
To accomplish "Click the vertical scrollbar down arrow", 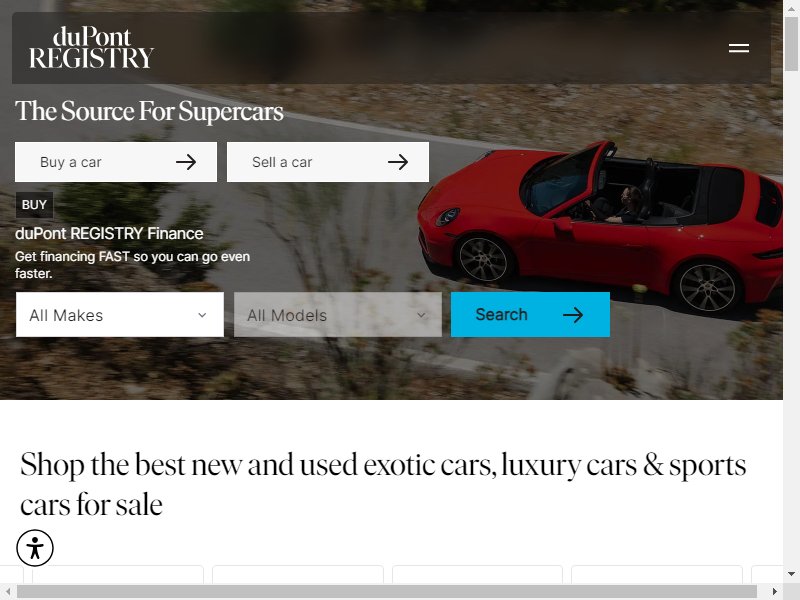I will pyautogui.click(x=791, y=574).
